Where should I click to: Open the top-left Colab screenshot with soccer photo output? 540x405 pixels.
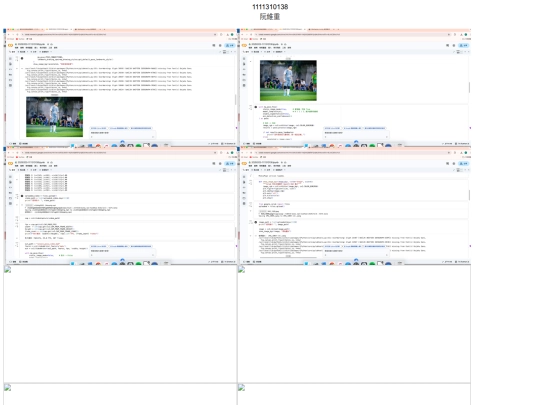(x=120, y=87)
